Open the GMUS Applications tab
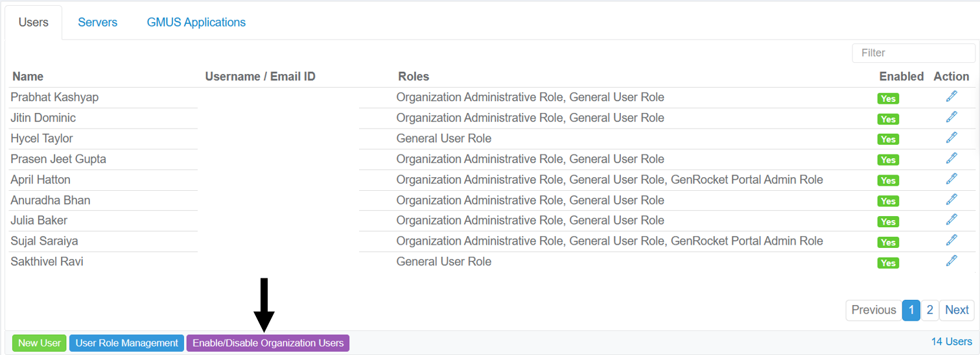980x355 pixels. [x=196, y=22]
